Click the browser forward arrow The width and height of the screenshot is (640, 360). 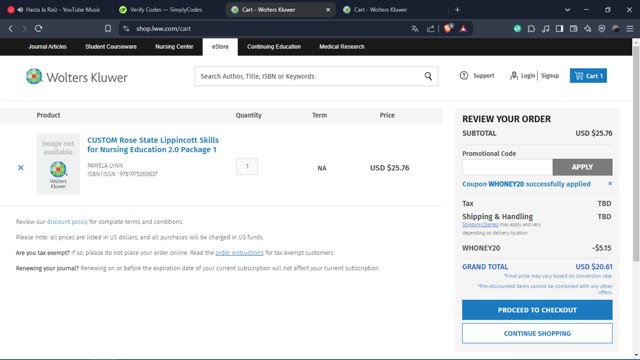[x=24, y=29]
